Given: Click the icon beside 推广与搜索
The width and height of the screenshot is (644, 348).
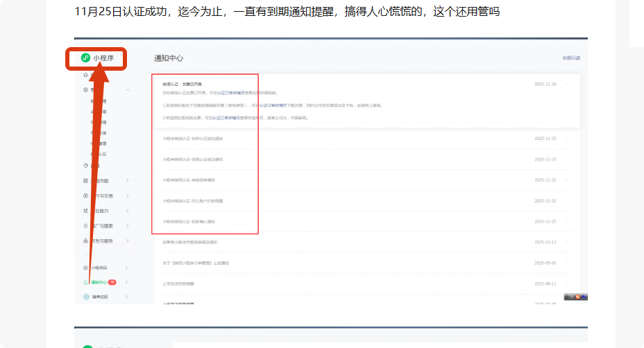Looking at the screenshot, I should click(x=85, y=226).
